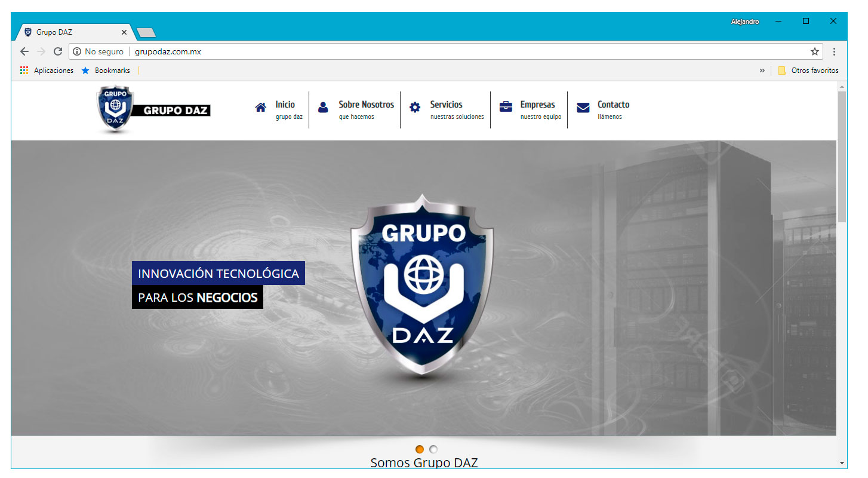Click the envelope icon next to Contacto

click(583, 106)
